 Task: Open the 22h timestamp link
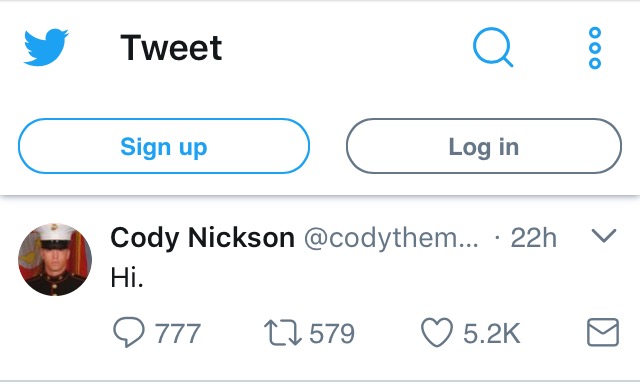point(533,238)
